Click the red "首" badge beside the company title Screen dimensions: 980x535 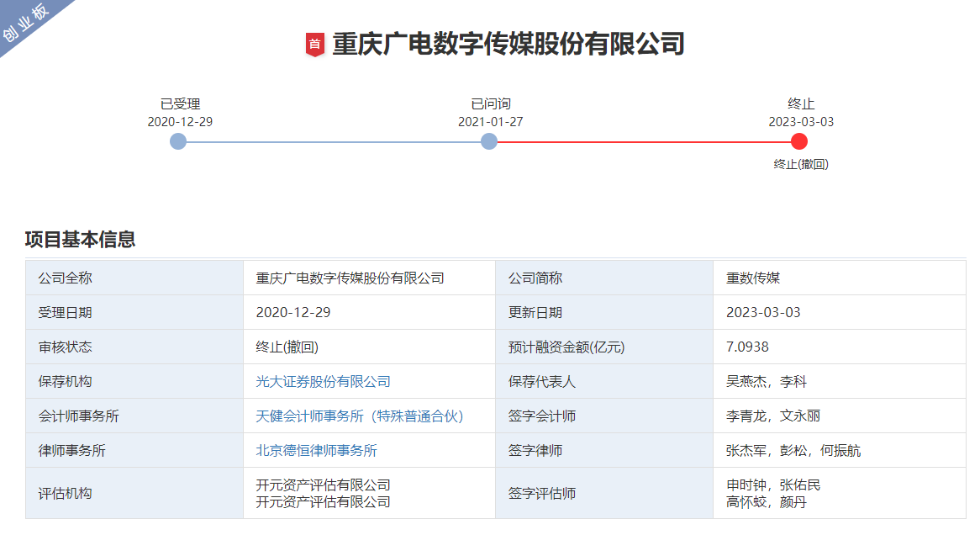pyautogui.click(x=314, y=44)
